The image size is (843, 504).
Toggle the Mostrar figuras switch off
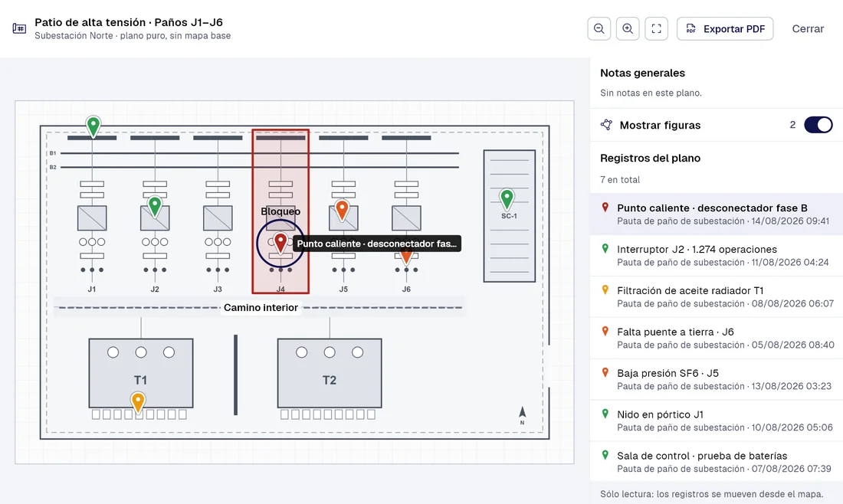[818, 125]
